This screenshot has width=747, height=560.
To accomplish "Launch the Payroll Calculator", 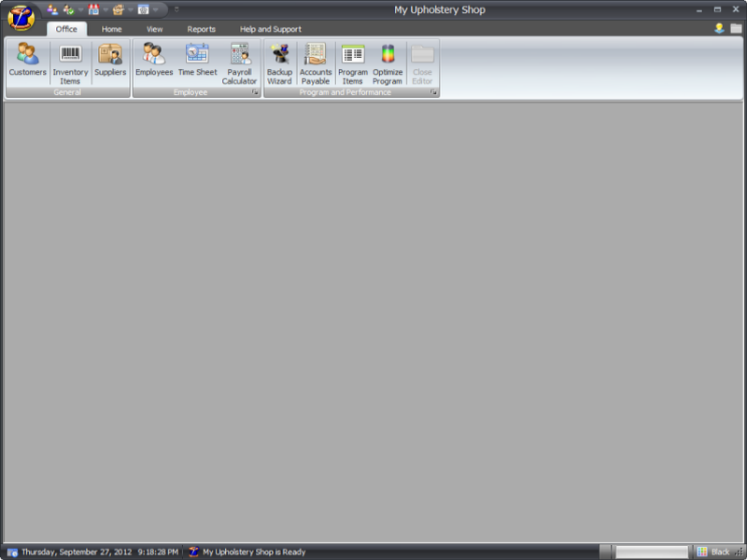I will coord(239,63).
